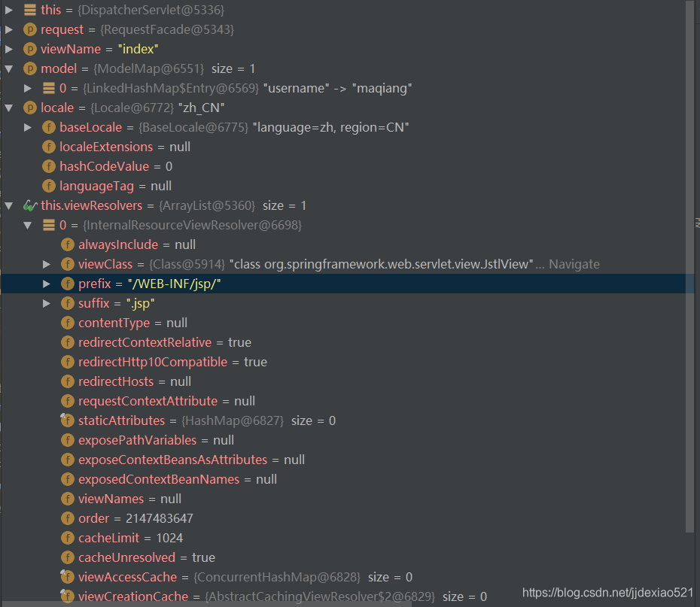Screen dimensions: 700x607
Task: Select the suffix ".jsp" value
Action: pos(140,303)
